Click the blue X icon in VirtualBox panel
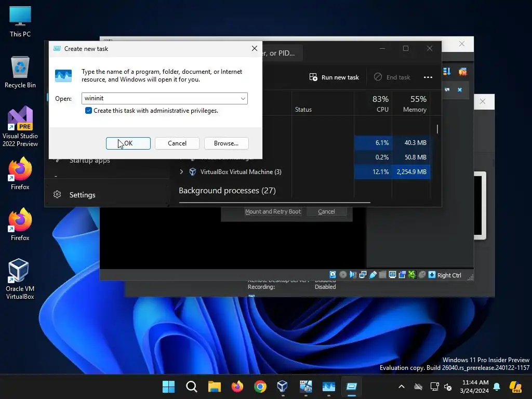 pyautogui.click(x=460, y=90)
